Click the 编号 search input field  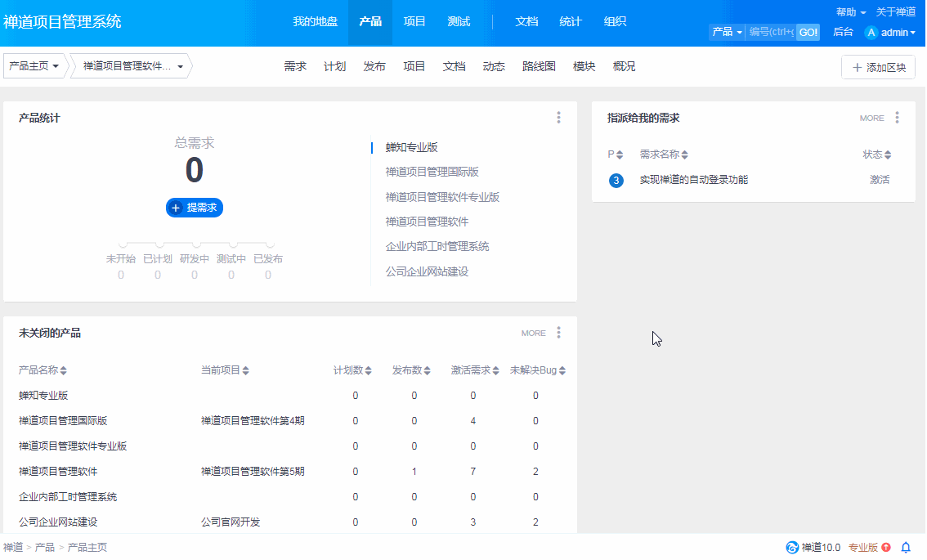pyautogui.click(x=771, y=32)
